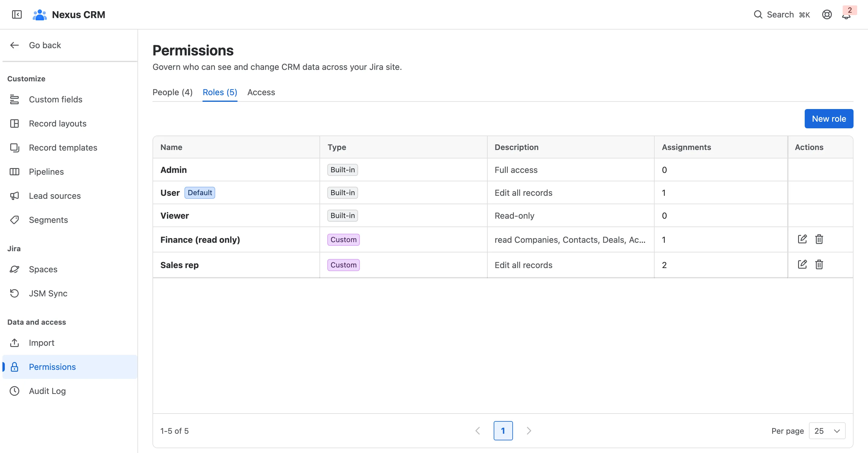The height and width of the screenshot is (453, 868).
Task: Click the Finance (read only) role name
Action: click(x=200, y=239)
